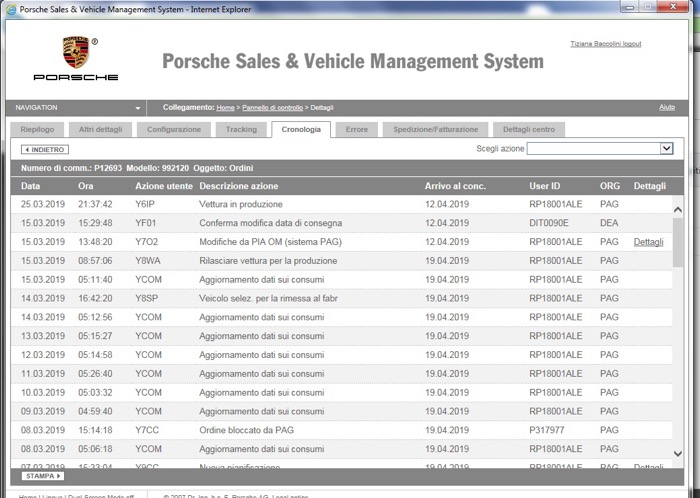Go to the Spedizione/Fatturazione tab
700x498 pixels.
(x=435, y=129)
